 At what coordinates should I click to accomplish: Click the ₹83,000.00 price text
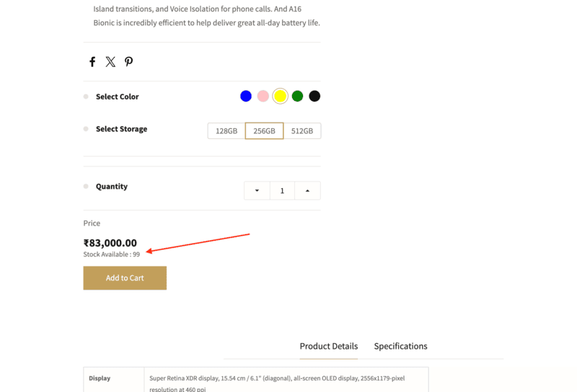(x=110, y=243)
